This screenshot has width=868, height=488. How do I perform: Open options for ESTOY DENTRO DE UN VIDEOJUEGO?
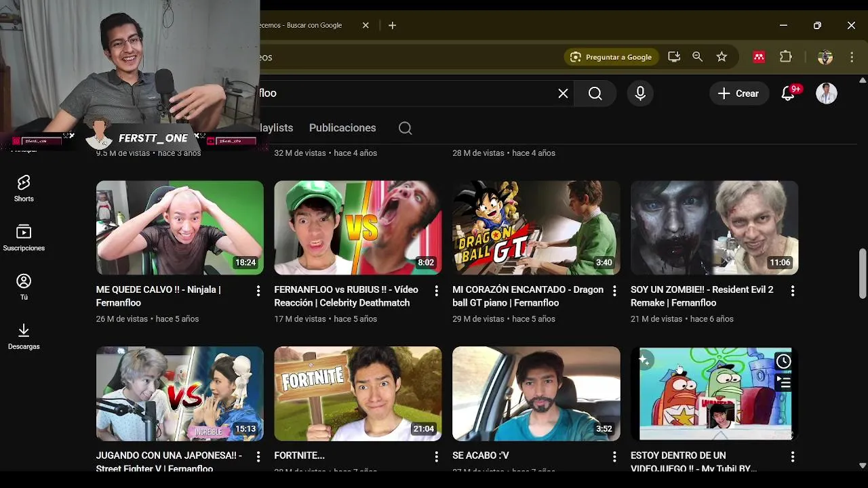(x=792, y=457)
